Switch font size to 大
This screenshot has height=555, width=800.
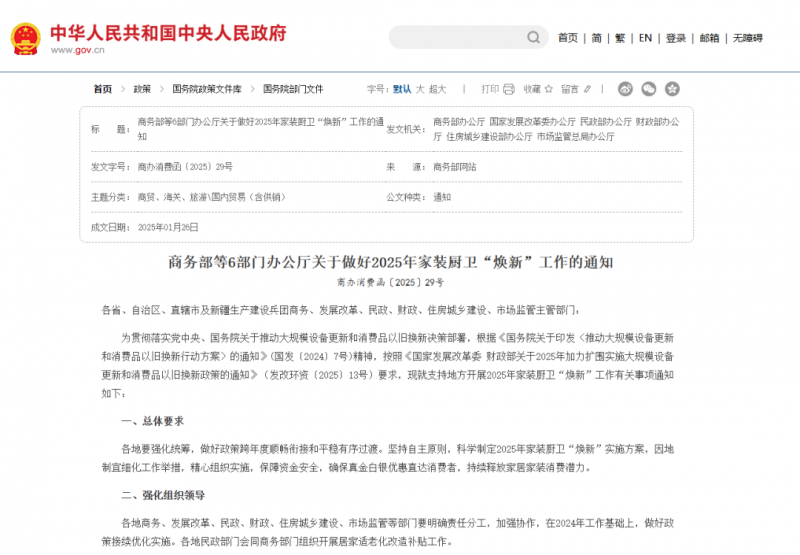point(420,89)
